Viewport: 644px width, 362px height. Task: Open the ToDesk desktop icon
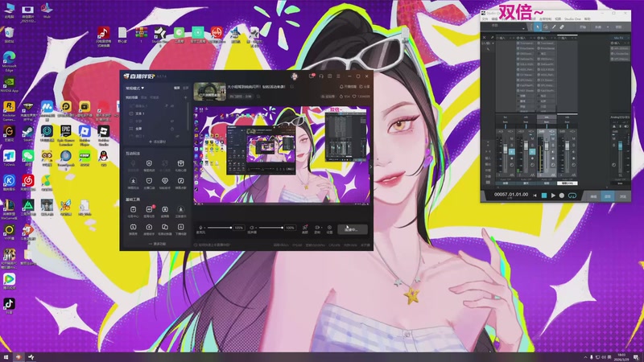(x=9, y=158)
